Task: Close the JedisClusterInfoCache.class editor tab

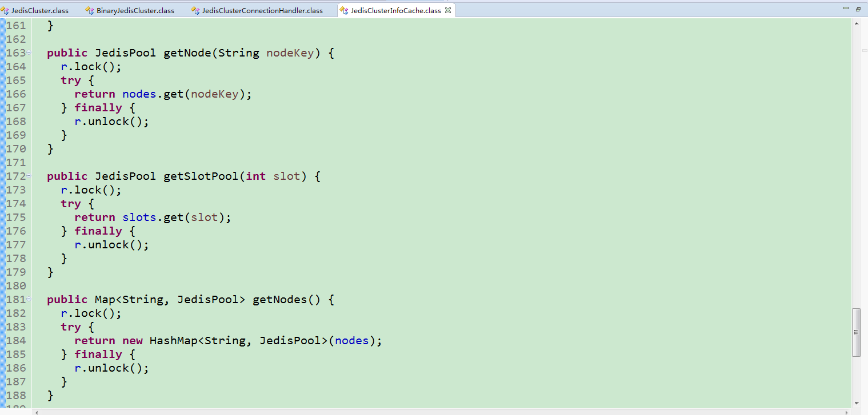Action: coord(448,10)
